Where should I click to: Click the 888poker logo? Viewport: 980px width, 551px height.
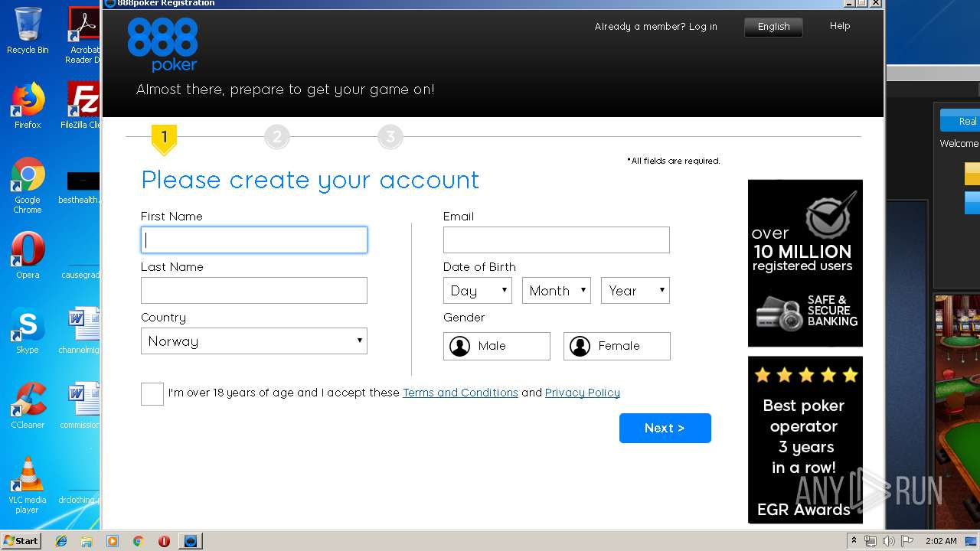[163, 45]
